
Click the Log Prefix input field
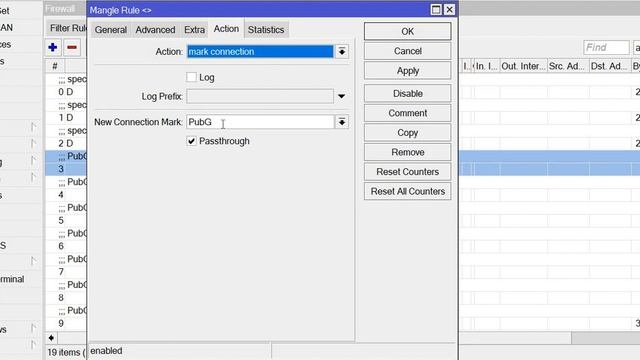click(260, 96)
